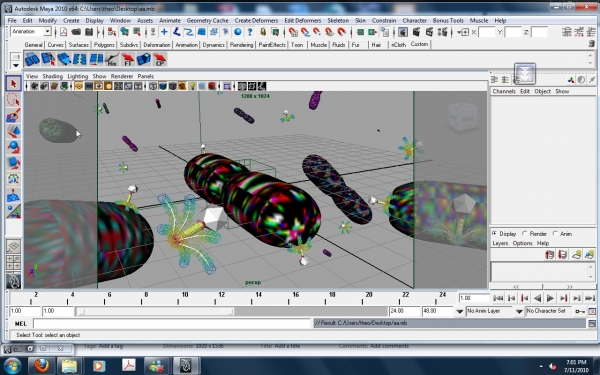Switch to the Dynamics shelf tab
The width and height of the screenshot is (600, 375).
(214, 45)
